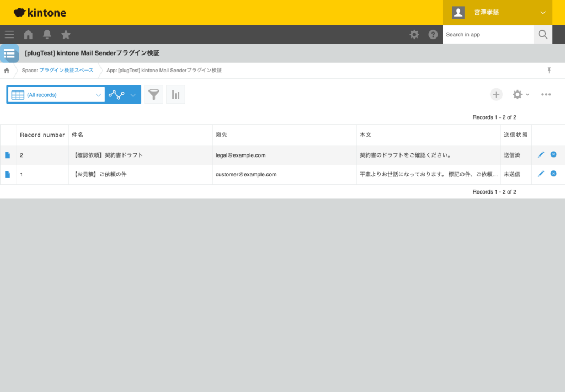Image resolution: width=565 pixels, height=392 pixels.
Task: Run search with the magnifier icon
Action: (542, 34)
